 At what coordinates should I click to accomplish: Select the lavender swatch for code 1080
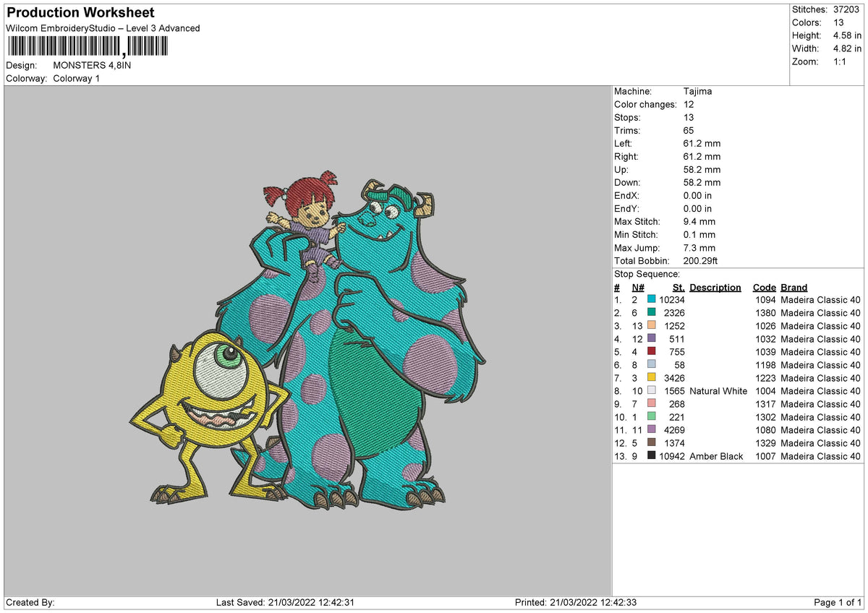tap(652, 429)
